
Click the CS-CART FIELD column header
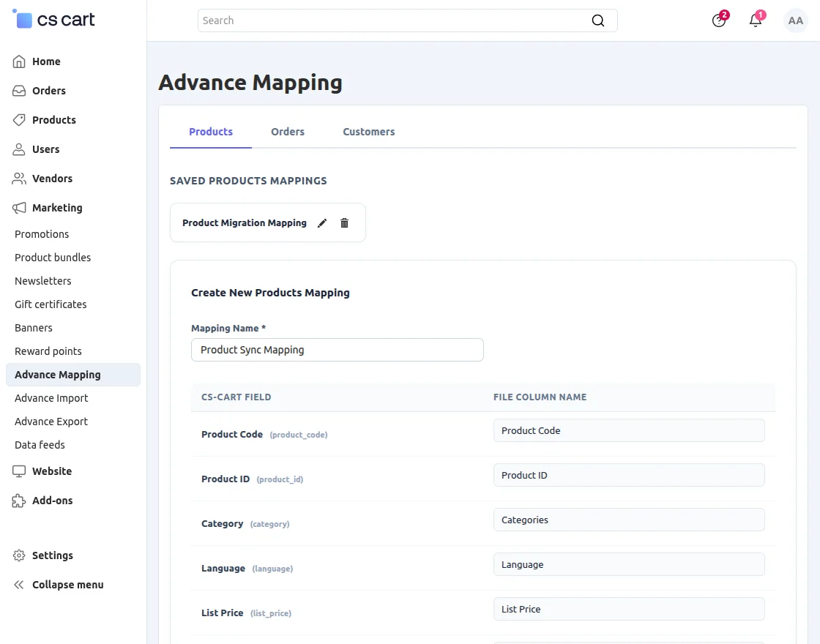pyautogui.click(x=236, y=397)
